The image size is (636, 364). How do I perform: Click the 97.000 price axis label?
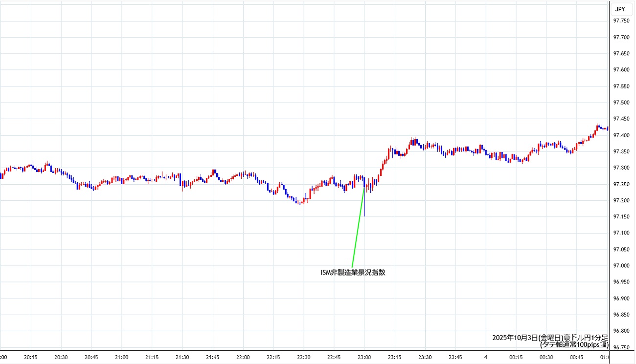tap(621, 266)
